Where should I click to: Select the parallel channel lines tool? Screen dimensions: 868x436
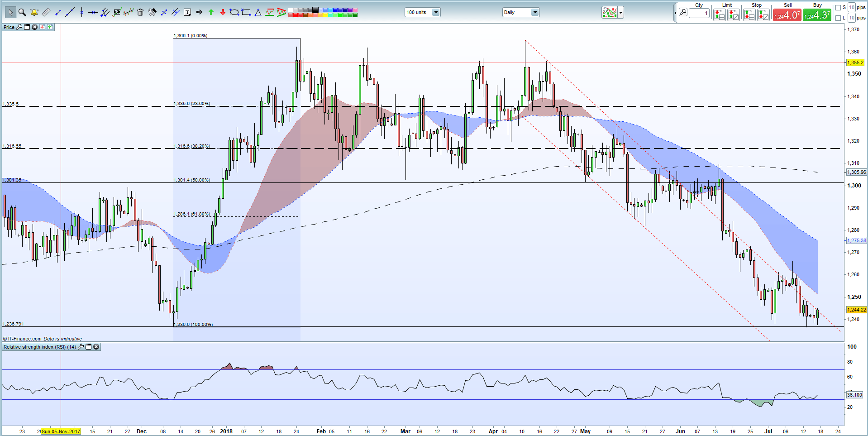click(105, 12)
